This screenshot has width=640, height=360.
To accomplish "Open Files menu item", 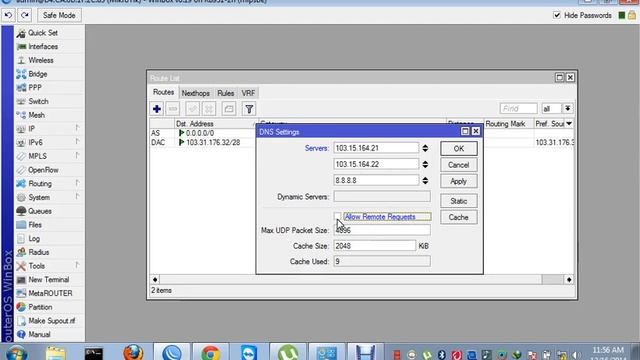I will [35, 224].
